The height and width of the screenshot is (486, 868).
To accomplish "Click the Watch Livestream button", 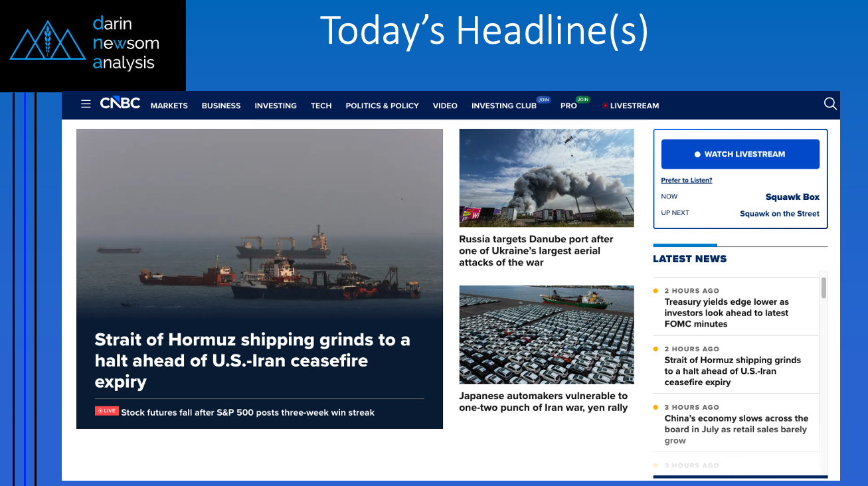I will 740,154.
